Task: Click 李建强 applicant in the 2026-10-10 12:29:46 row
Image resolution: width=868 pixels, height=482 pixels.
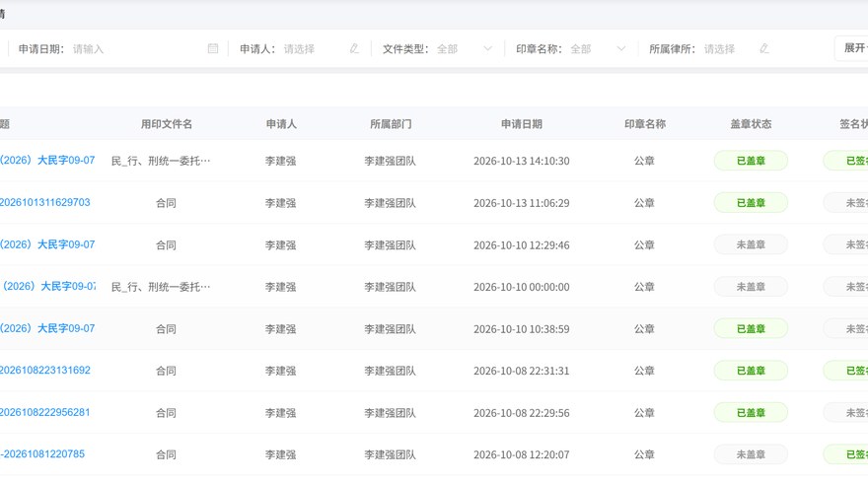Action: 281,245
